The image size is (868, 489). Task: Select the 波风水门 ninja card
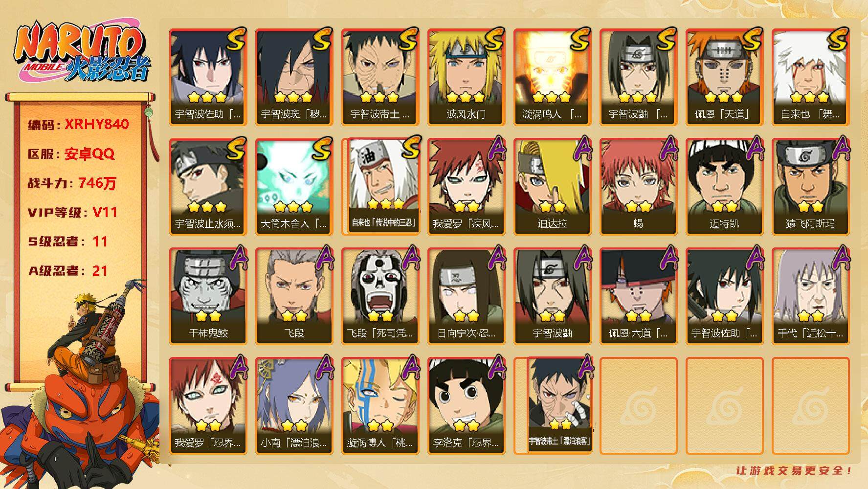coord(466,77)
